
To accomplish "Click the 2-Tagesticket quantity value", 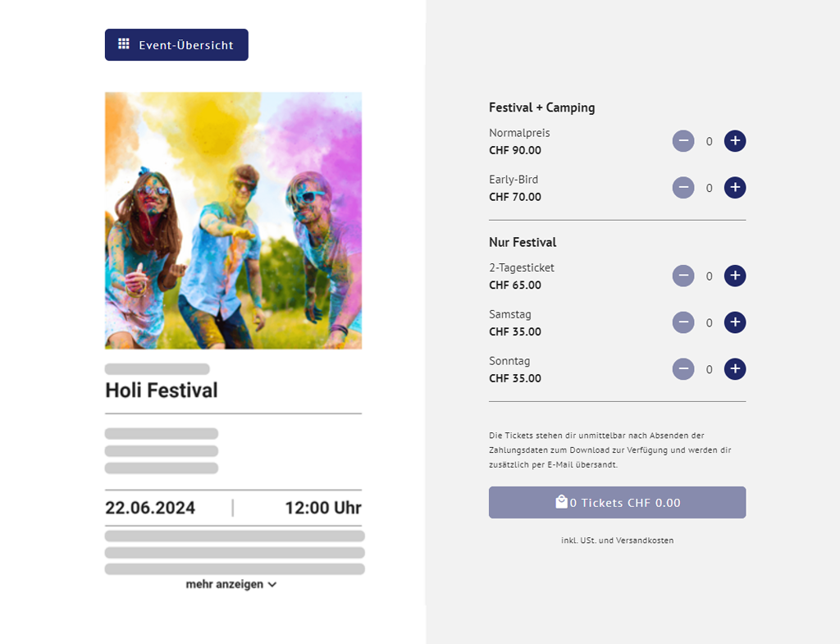I will tap(710, 276).
